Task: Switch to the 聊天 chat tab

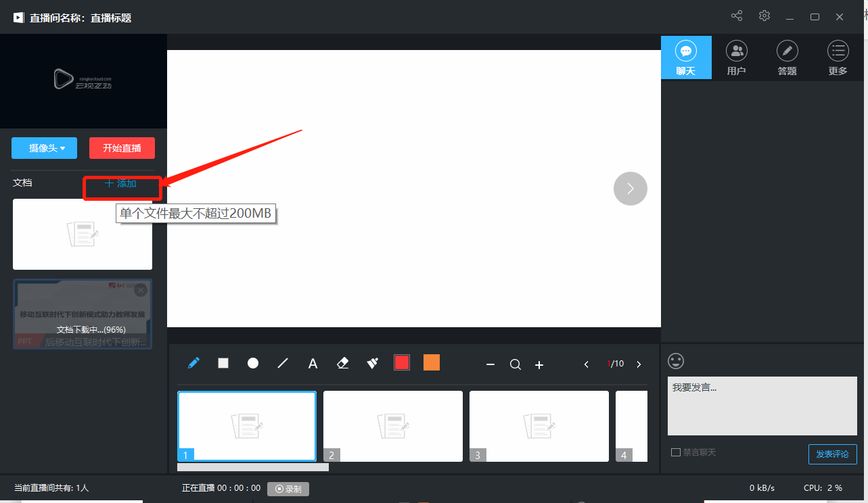Action: 686,57
